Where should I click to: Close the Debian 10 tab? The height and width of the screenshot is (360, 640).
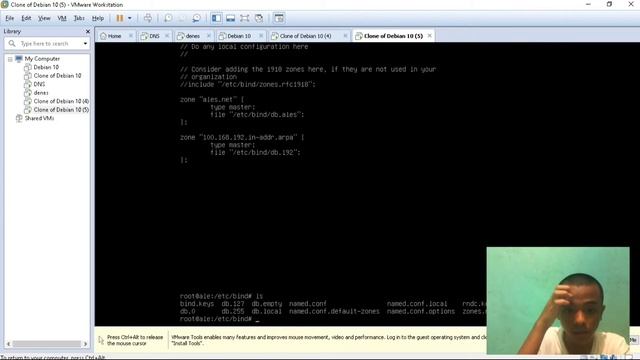coord(261,36)
